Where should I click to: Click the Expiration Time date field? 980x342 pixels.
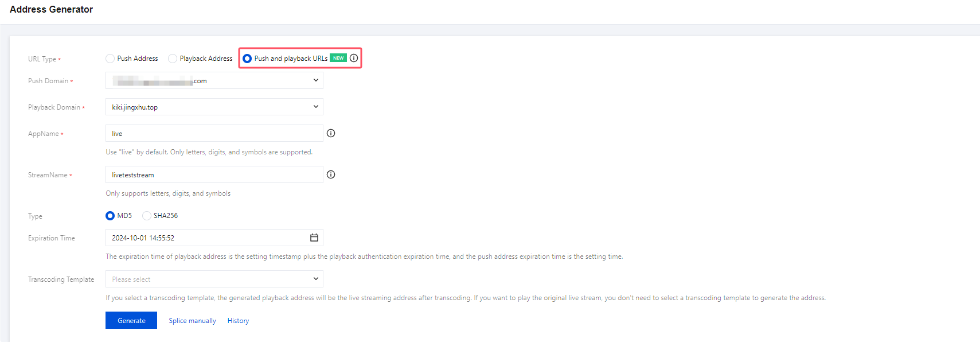pos(206,238)
